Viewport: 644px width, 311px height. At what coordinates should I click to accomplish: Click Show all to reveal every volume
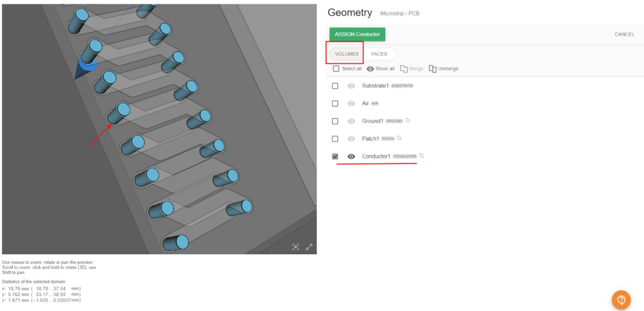point(381,69)
